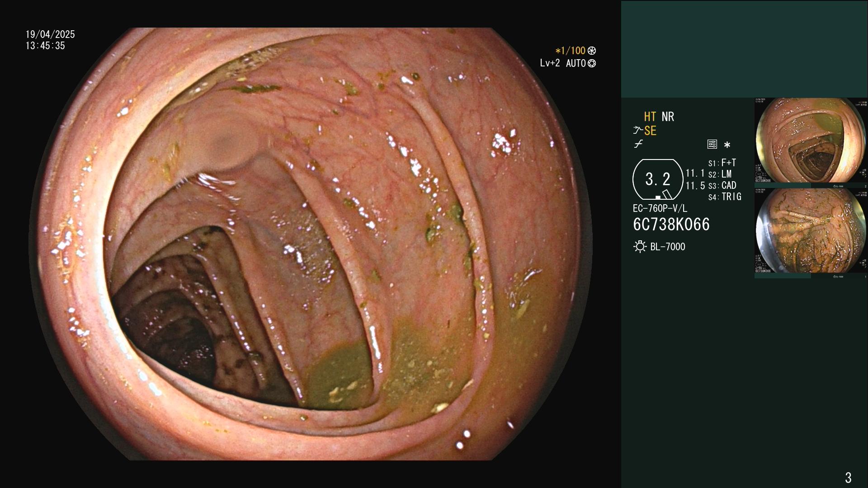Click the structure emphasis icon before SE
The width and height of the screenshot is (868, 488).
pyautogui.click(x=638, y=131)
